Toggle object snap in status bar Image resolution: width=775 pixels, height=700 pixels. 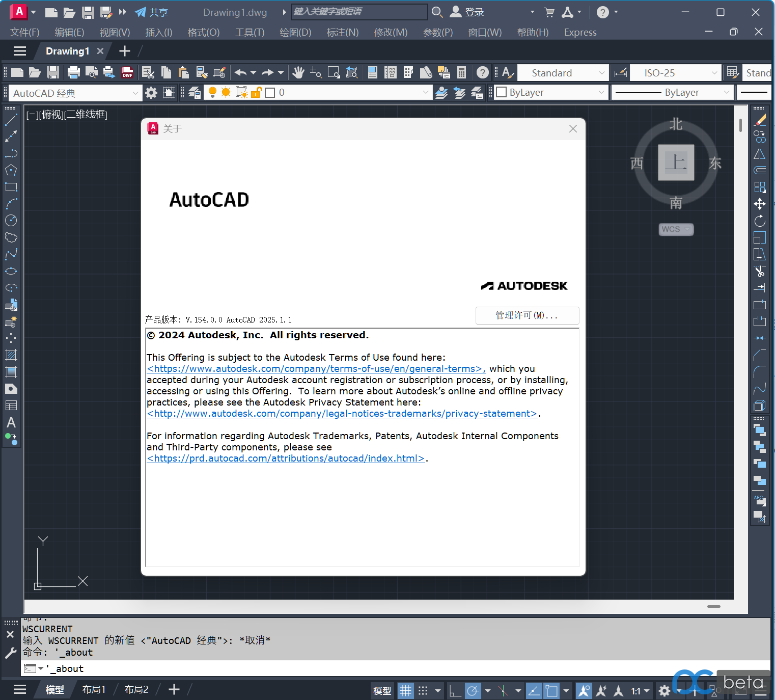coord(551,690)
